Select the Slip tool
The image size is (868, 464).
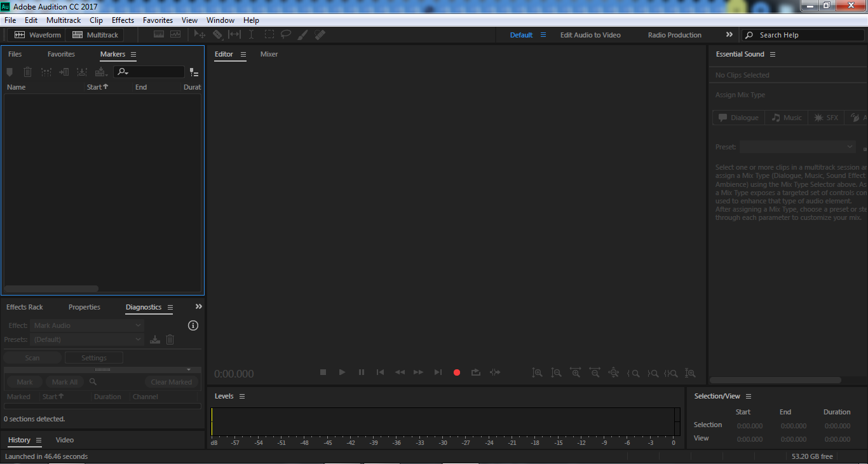(234, 35)
